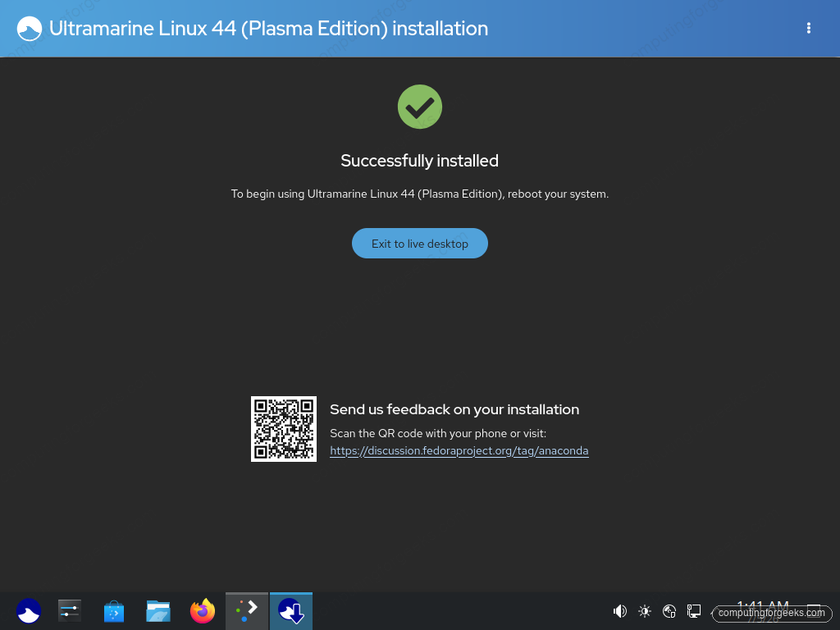Open the Konsole terminal taskbar icon
This screenshot has height=630, width=840.
[246, 611]
